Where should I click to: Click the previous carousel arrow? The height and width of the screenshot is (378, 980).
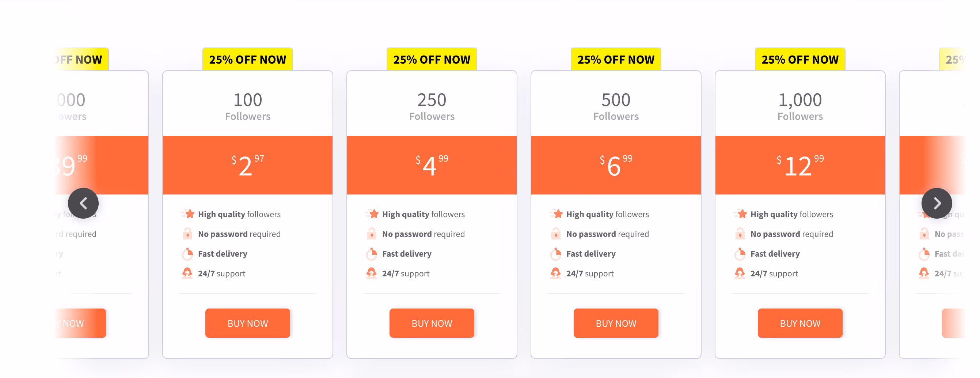pos(83,203)
